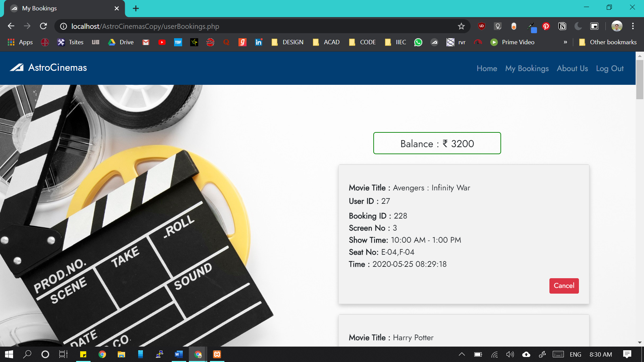This screenshot has width=644, height=362.
Task: Click Seat No: E-04,F-04 text
Action: [382, 252]
